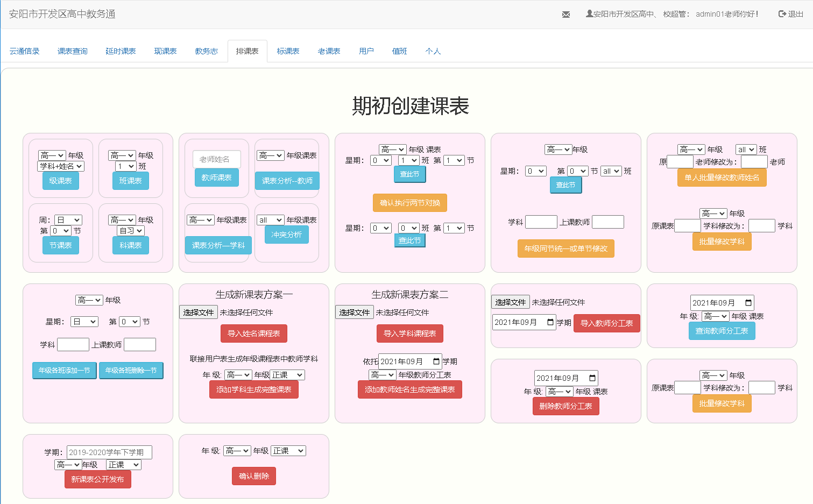Click 删除教师分工表 button
Viewport: 813px width, 504px height.
click(566, 406)
